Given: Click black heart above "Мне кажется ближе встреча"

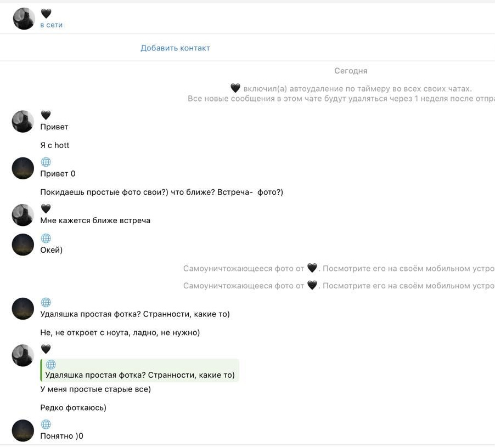Looking at the screenshot, I should [x=46, y=209].
